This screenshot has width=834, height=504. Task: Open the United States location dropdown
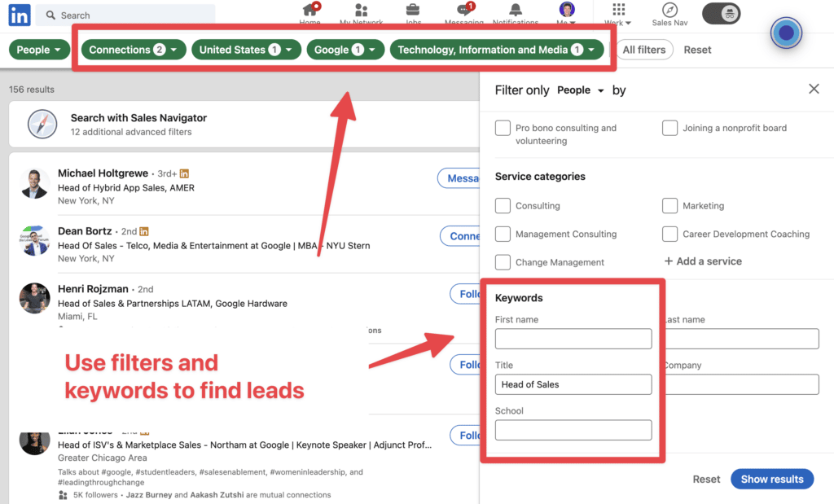click(x=246, y=50)
